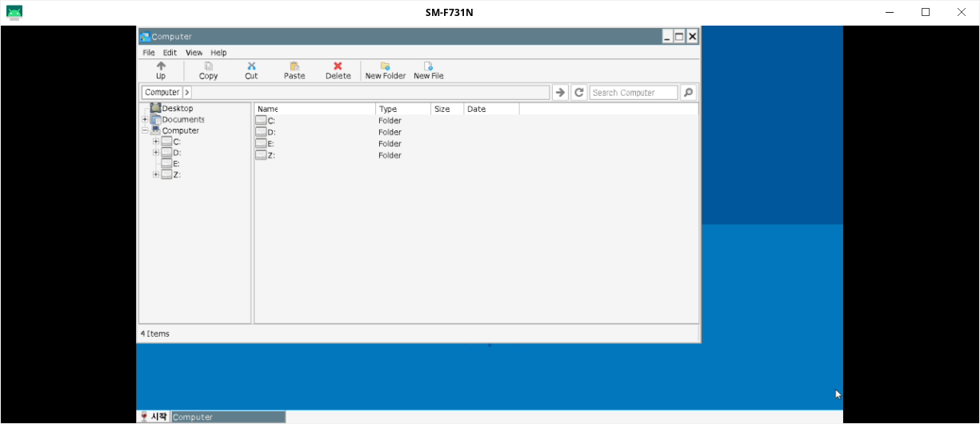980x424 pixels.
Task: Expand the Z: drive tree node
Action: pyautogui.click(x=156, y=174)
